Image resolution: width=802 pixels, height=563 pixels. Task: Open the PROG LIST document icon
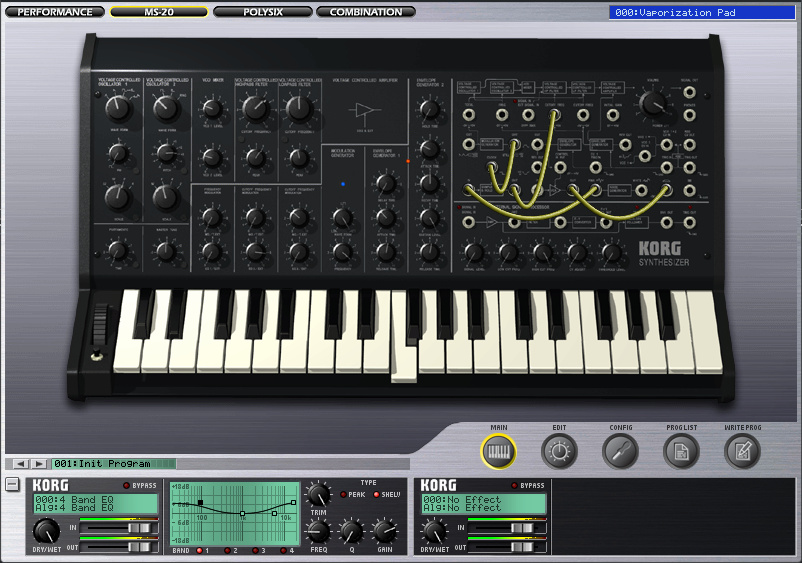(681, 452)
